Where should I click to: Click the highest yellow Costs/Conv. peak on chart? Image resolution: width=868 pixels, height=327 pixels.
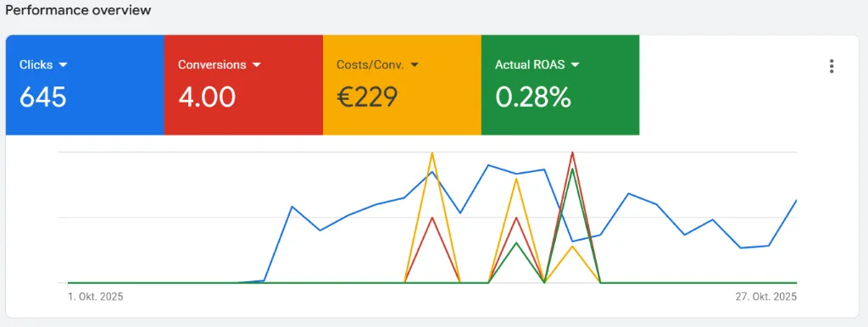(x=431, y=152)
